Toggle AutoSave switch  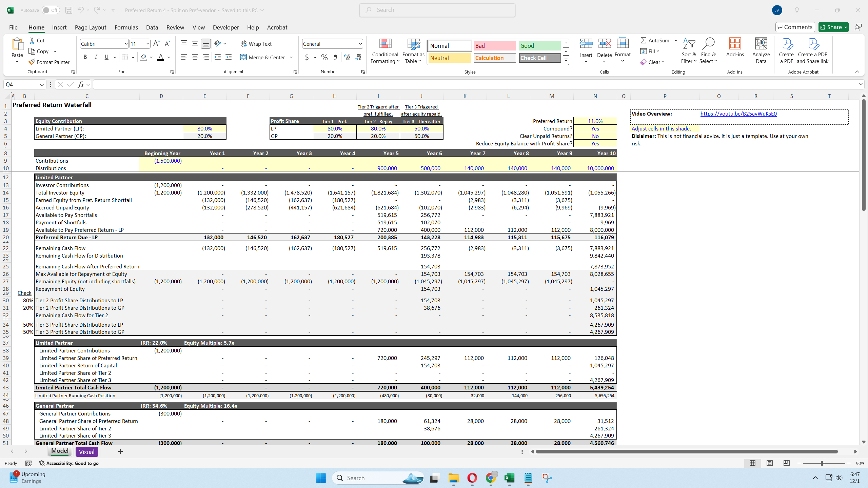point(51,10)
